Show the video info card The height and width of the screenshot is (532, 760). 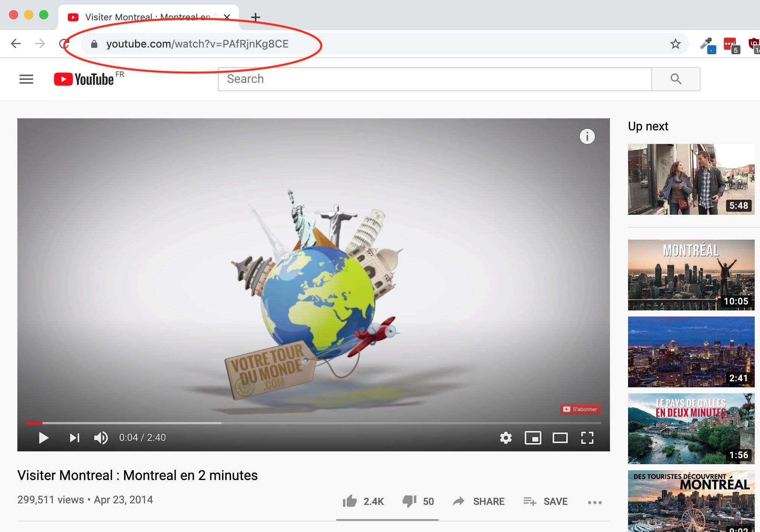pyautogui.click(x=587, y=136)
